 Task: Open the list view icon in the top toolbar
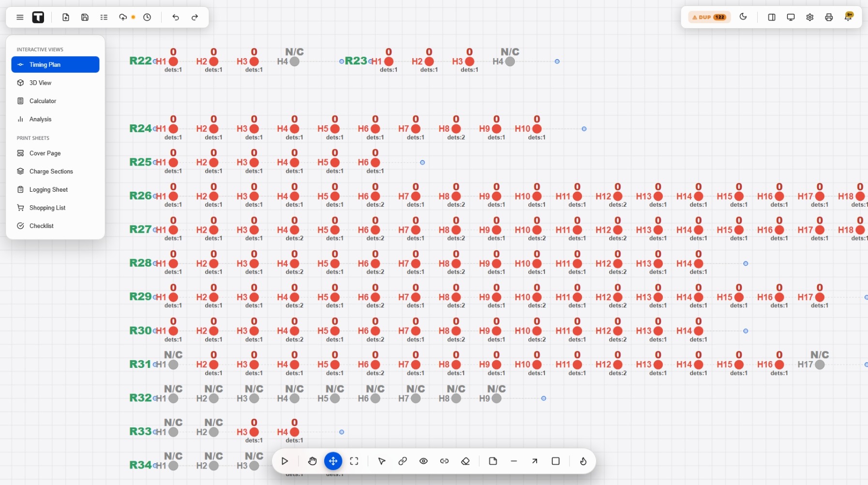[x=104, y=17]
